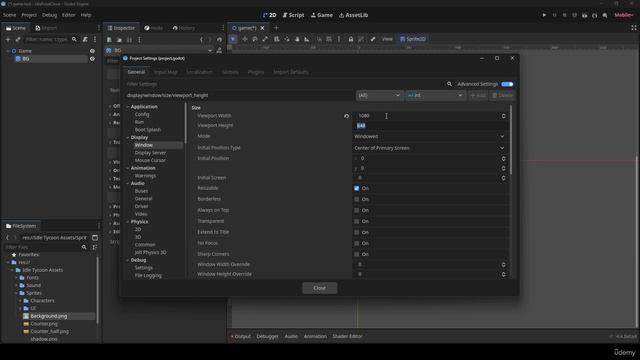Switch to the Script workspace
The width and height of the screenshot is (640, 360).
[293, 15]
